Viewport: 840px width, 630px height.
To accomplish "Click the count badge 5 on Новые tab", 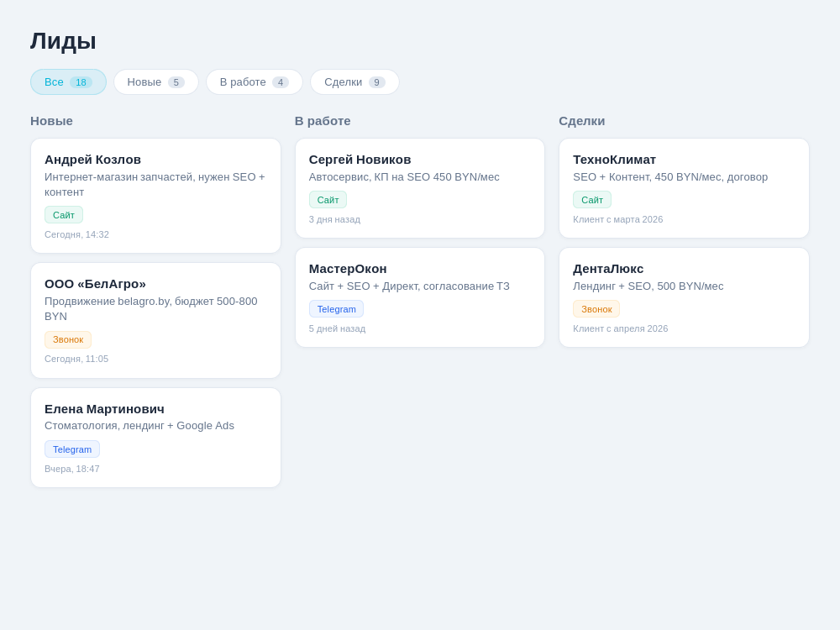I will click(x=176, y=82).
